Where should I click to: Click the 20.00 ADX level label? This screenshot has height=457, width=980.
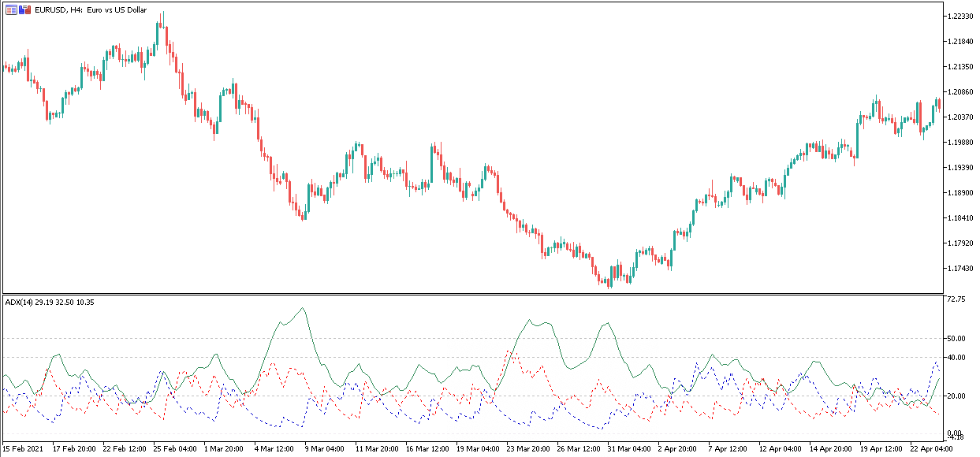956,396
